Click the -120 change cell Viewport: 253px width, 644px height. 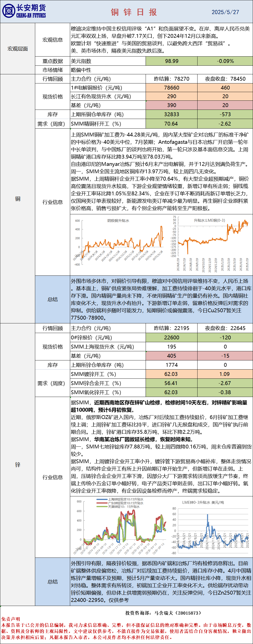[225, 338]
